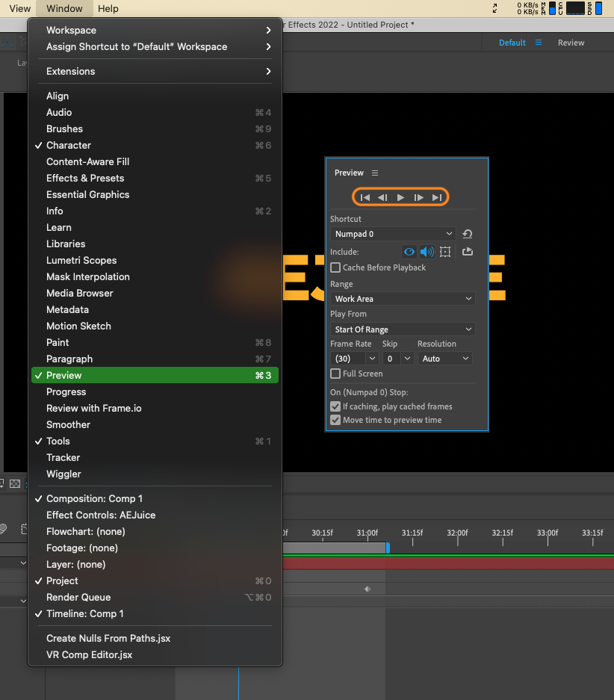Screen dimensions: 614x700
Task: Run Create Nulls From Paths.jsx script
Action: pyautogui.click(x=155, y=639)
